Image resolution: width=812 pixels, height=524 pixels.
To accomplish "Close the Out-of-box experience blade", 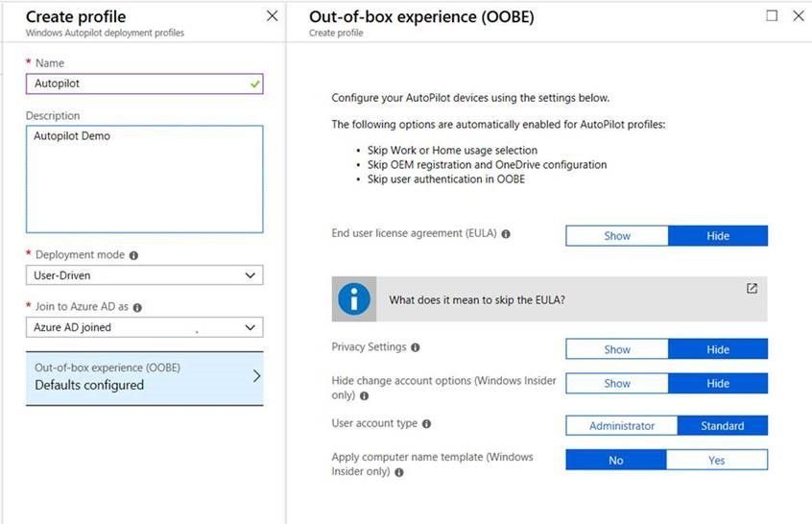I will [x=799, y=16].
